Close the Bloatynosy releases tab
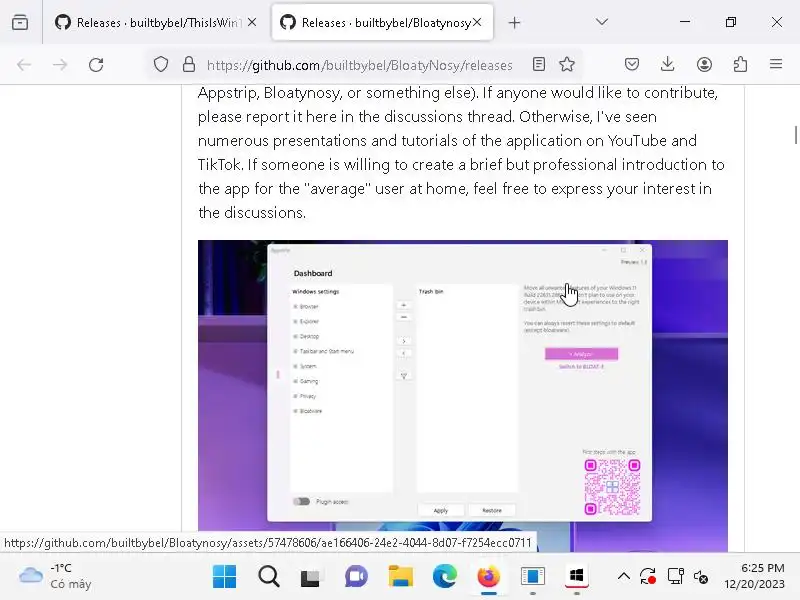 [477, 22]
